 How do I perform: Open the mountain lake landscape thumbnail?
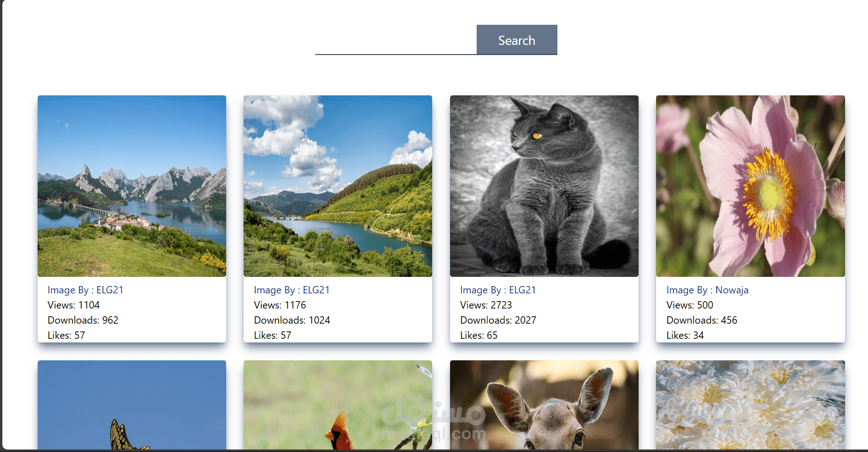coord(132,186)
